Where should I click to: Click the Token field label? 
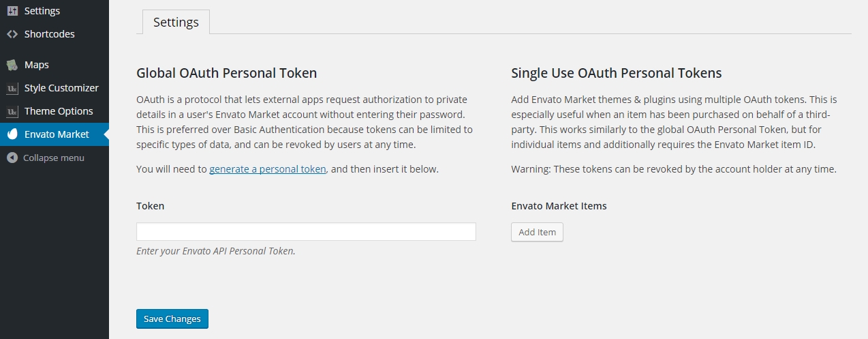[151, 205]
